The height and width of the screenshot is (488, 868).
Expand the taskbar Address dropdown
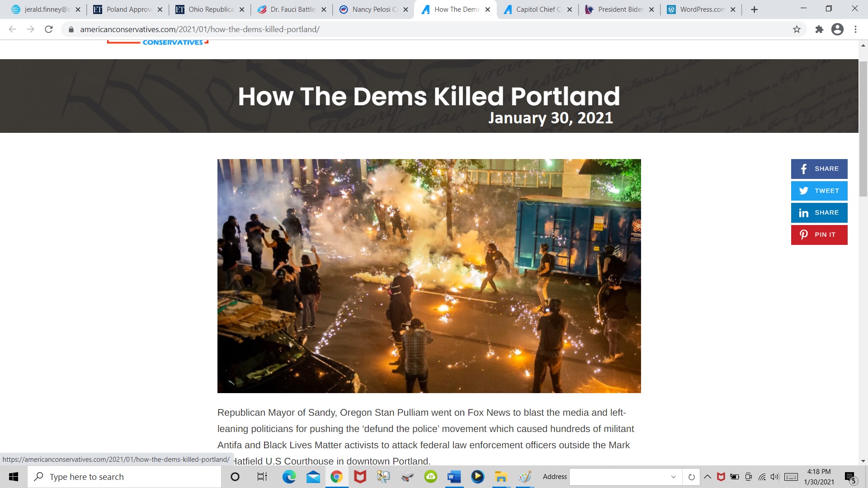point(673,477)
